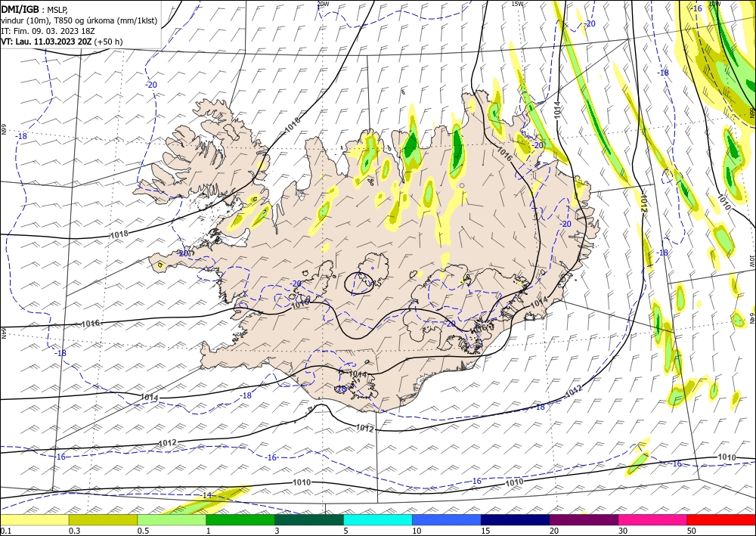Click the olive 0.3 legend color band
The height and width of the screenshot is (536, 756).
click(x=103, y=519)
